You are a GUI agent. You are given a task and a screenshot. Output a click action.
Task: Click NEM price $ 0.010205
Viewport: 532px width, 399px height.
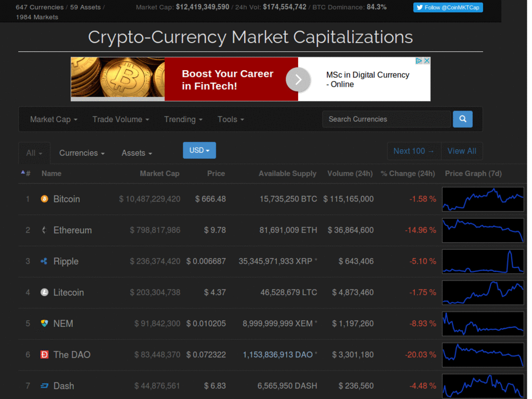[206, 323]
